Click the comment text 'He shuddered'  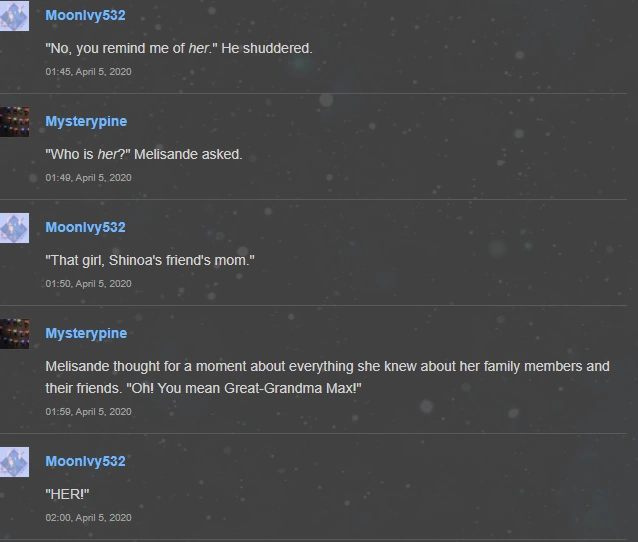[267, 48]
